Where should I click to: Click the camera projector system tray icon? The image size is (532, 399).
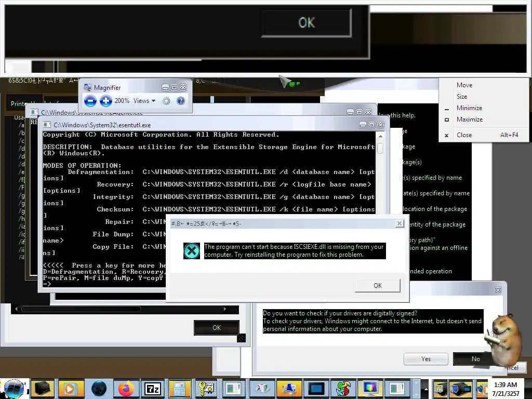point(460,389)
